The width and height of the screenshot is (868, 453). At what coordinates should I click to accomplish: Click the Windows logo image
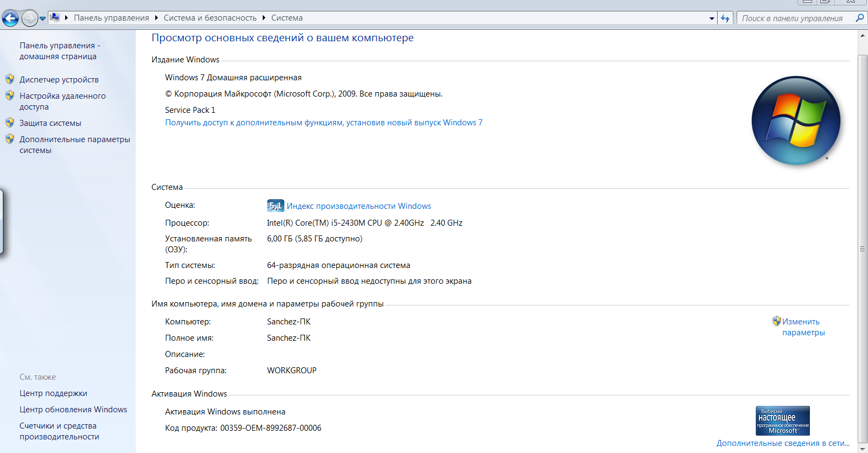pos(796,120)
